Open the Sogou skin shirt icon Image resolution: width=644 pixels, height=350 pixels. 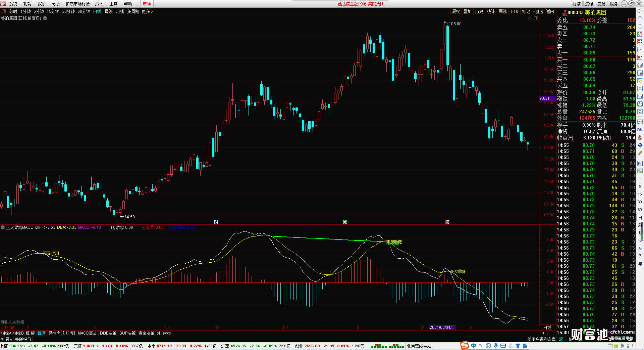[518, 346]
